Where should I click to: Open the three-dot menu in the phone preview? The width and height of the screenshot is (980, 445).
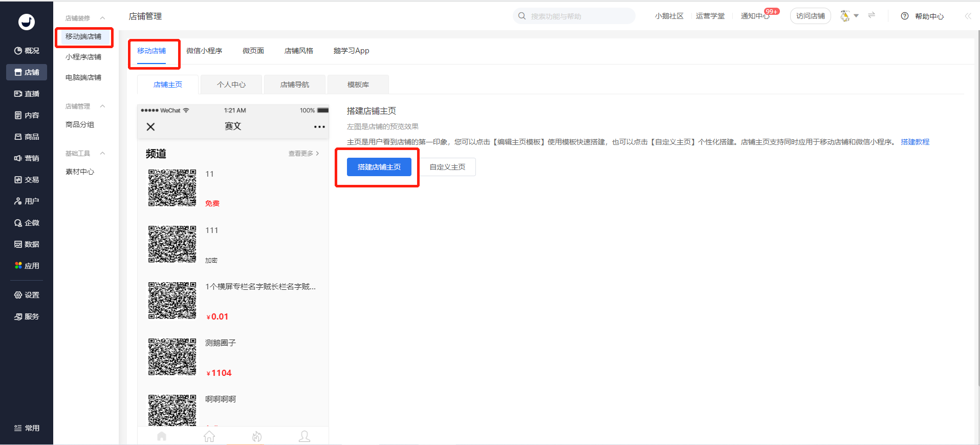[x=319, y=126]
